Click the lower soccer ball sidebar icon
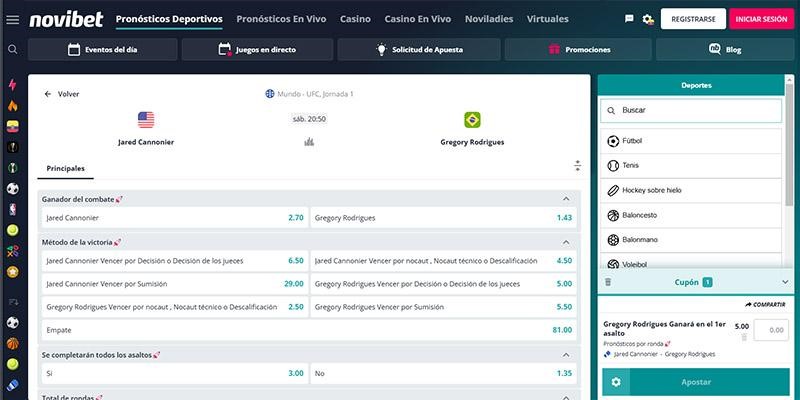 pyautogui.click(x=13, y=322)
